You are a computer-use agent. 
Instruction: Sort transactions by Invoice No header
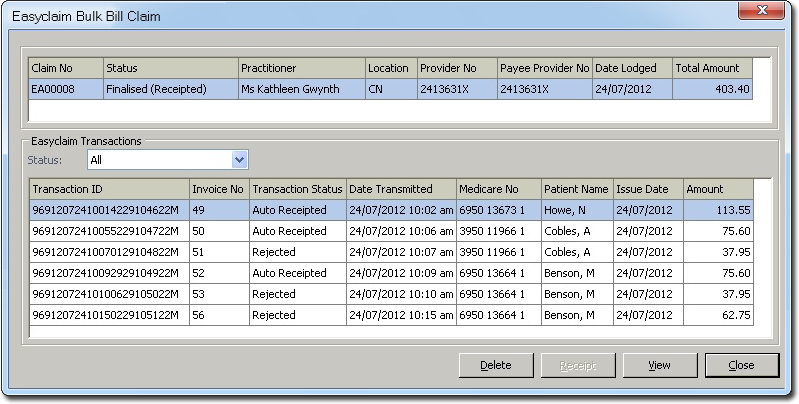click(218, 189)
